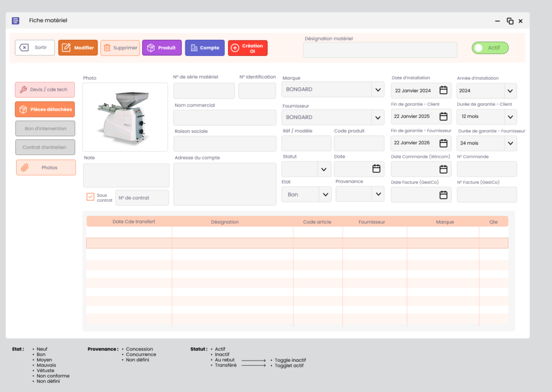The height and width of the screenshot is (392, 552).
Task: Click the Création OI button
Action: [x=247, y=48]
